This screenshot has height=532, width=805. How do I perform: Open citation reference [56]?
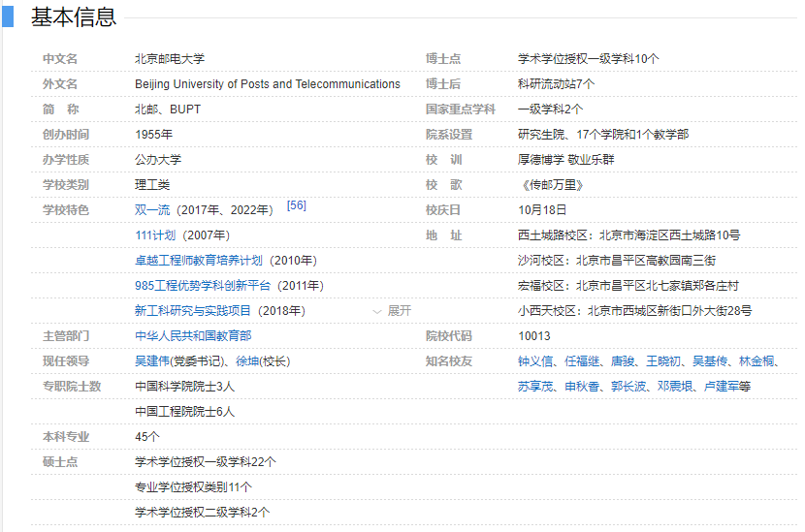coord(296,206)
